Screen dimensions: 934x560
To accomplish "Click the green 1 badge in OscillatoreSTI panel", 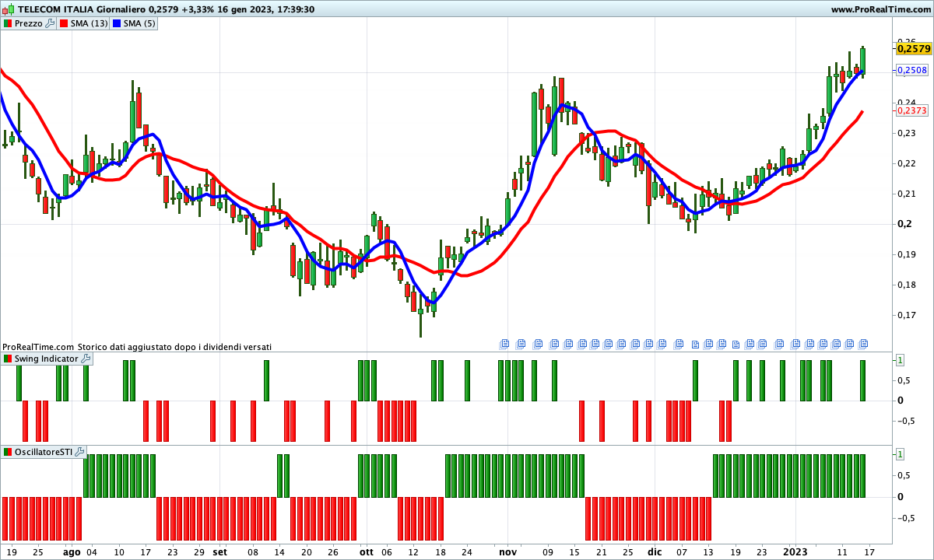I will pyautogui.click(x=900, y=453).
